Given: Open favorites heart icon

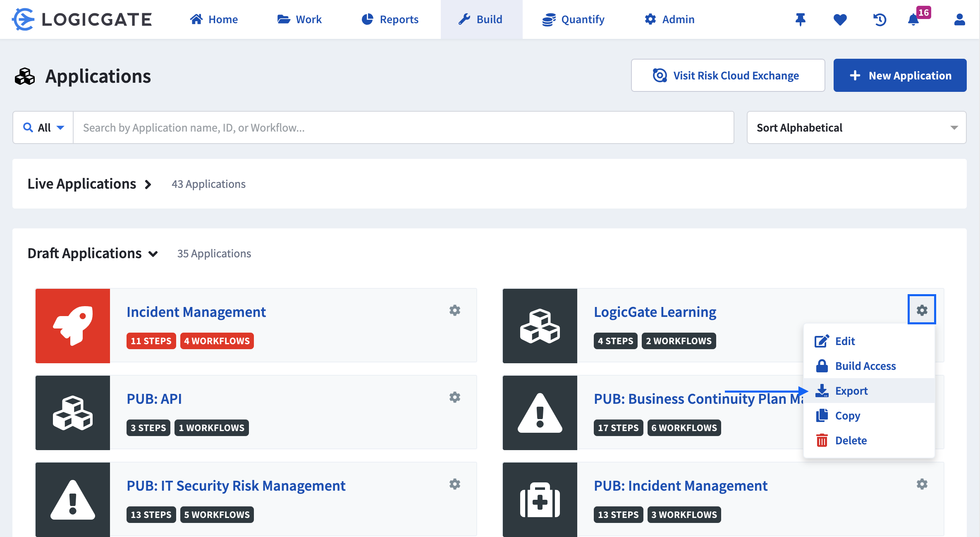Looking at the screenshot, I should point(840,19).
